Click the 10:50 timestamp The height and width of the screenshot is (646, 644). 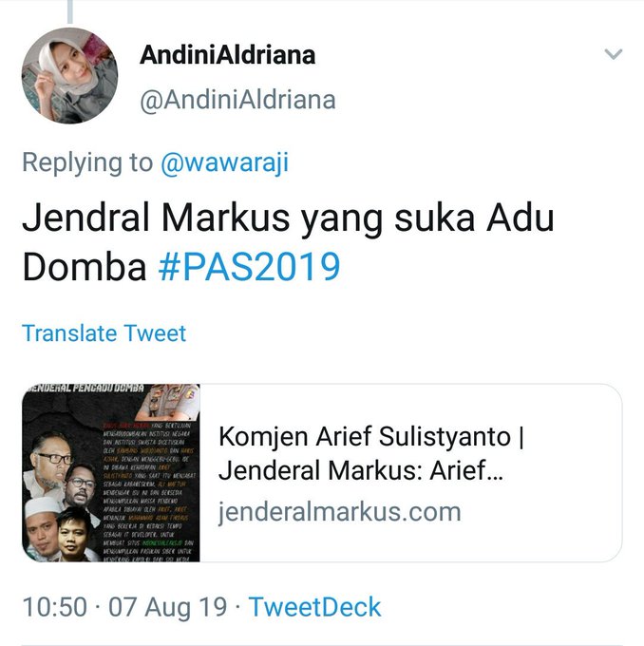[x=55, y=607]
